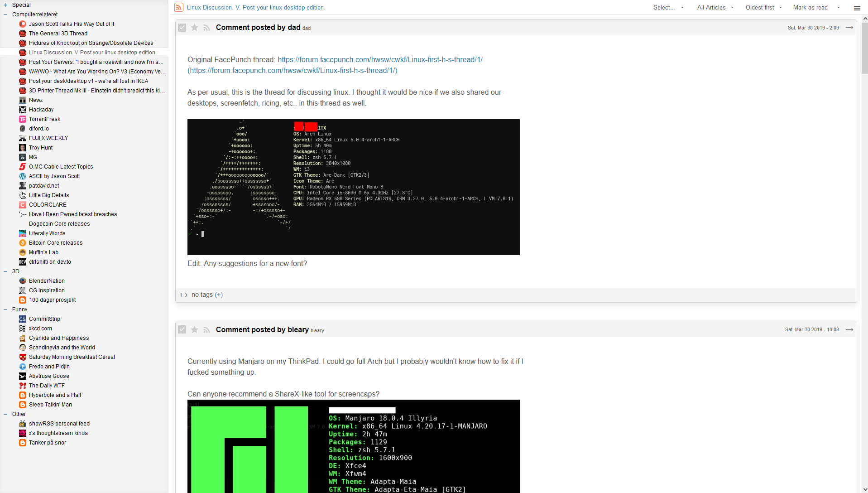Click the tag icon next to no tags
The width and height of the screenshot is (868, 493).
point(184,295)
